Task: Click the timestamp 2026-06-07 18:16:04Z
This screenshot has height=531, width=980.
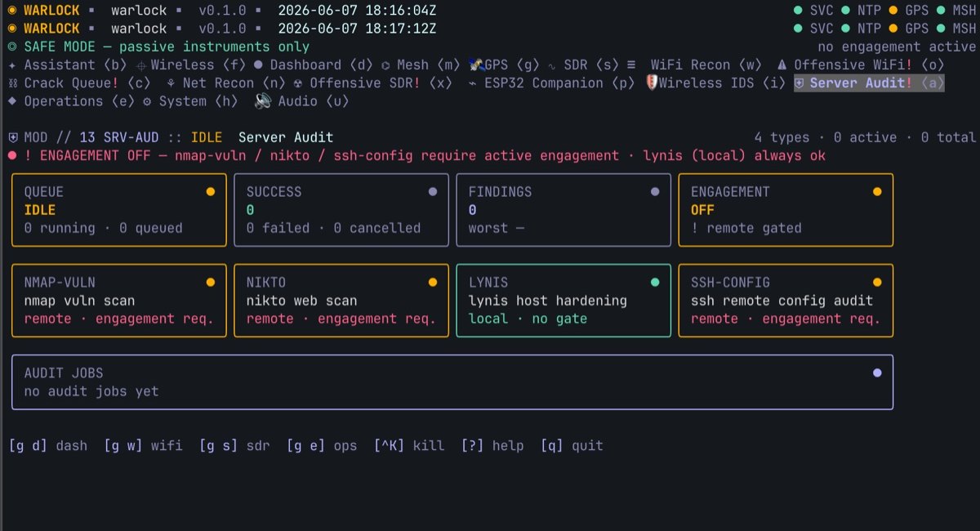Action: [x=357, y=11]
